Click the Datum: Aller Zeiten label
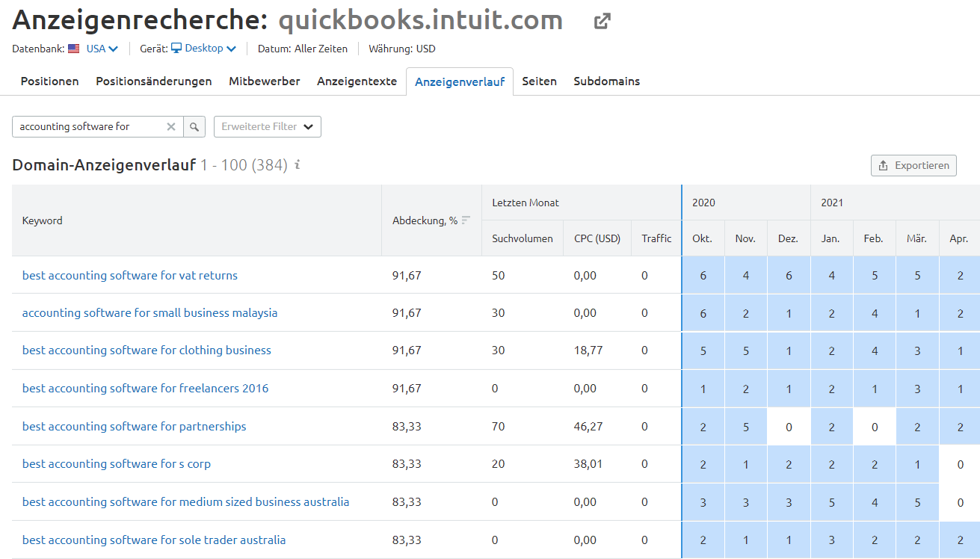 (x=303, y=49)
